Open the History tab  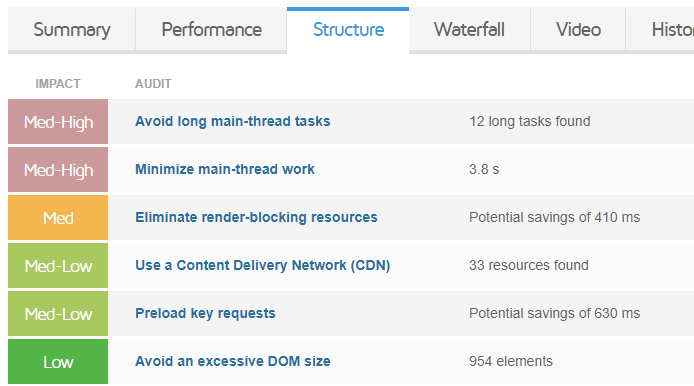pyautogui.click(x=660, y=30)
